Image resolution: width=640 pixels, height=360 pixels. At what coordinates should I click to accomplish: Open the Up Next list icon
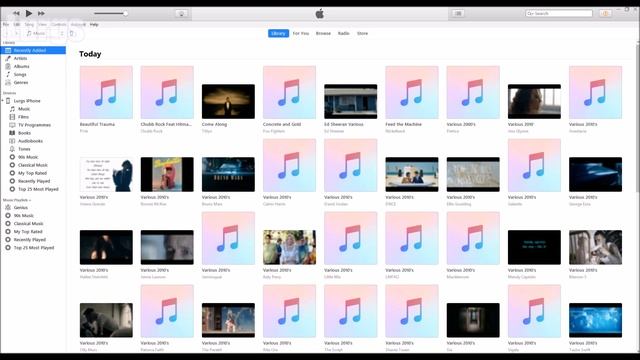(458, 13)
